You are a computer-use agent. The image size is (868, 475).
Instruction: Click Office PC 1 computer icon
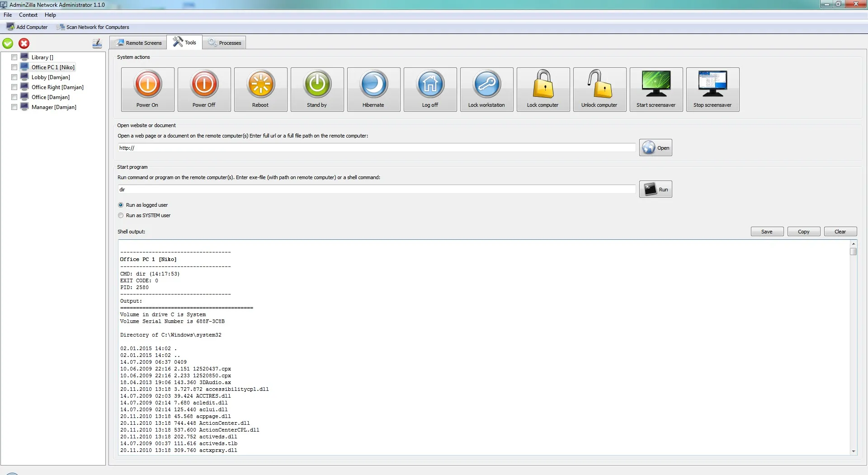pyautogui.click(x=24, y=67)
